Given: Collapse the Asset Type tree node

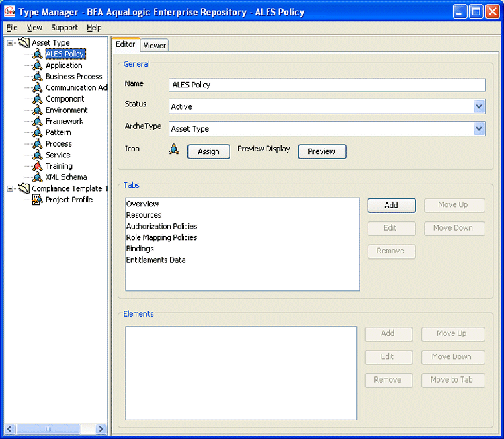Looking at the screenshot, I should (x=10, y=43).
